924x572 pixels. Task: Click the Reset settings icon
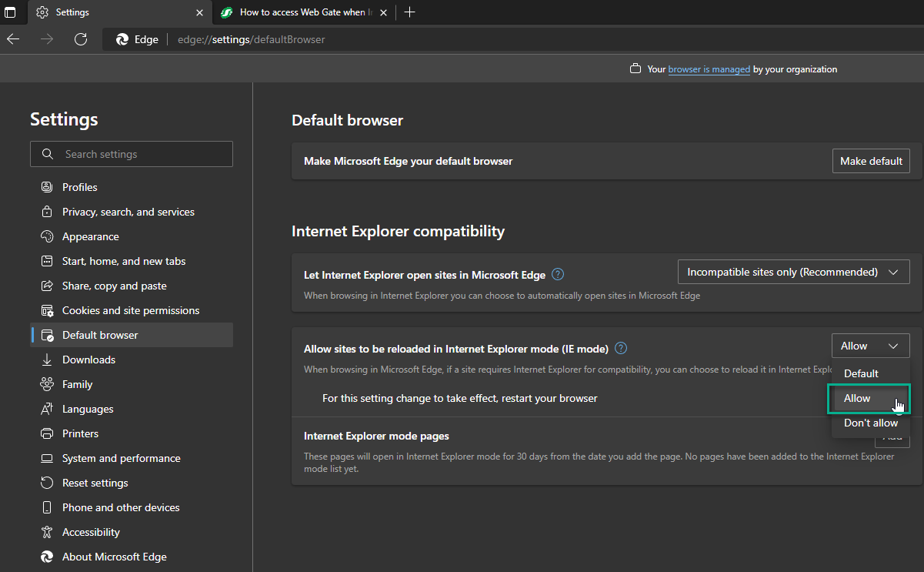pos(47,483)
